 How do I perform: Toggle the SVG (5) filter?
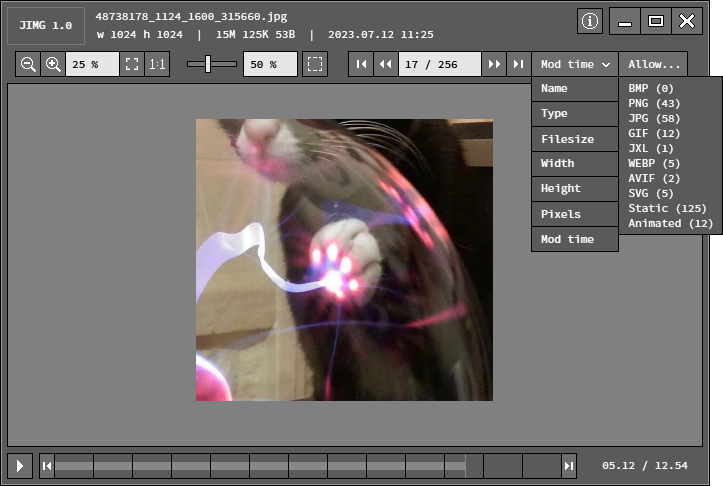651,194
